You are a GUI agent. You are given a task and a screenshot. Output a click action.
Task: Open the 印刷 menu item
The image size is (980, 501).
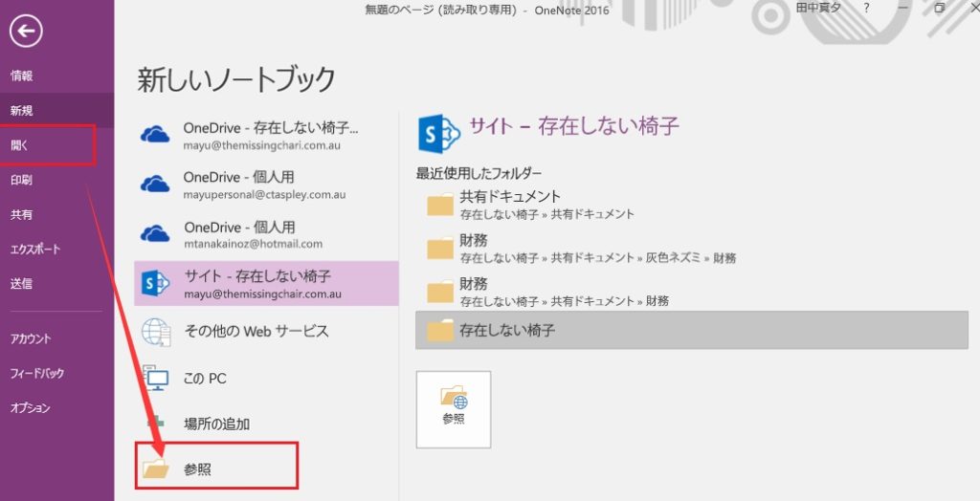click(21, 180)
